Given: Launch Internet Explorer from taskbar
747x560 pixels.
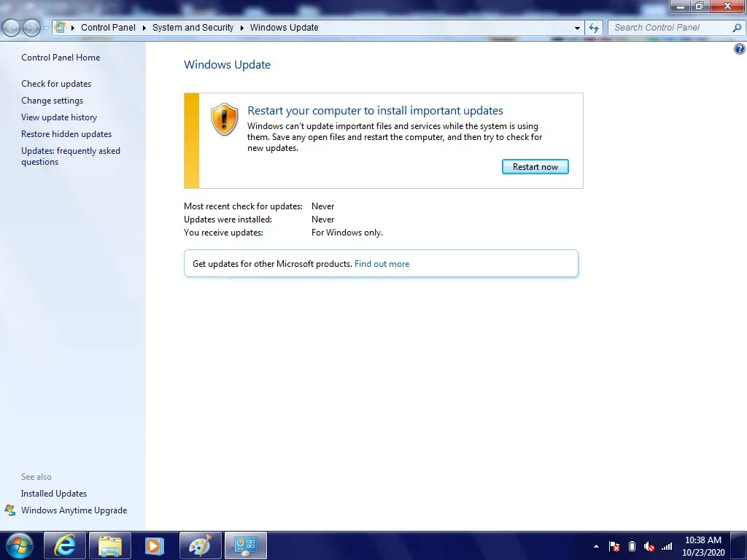Looking at the screenshot, I should (65, 545).
